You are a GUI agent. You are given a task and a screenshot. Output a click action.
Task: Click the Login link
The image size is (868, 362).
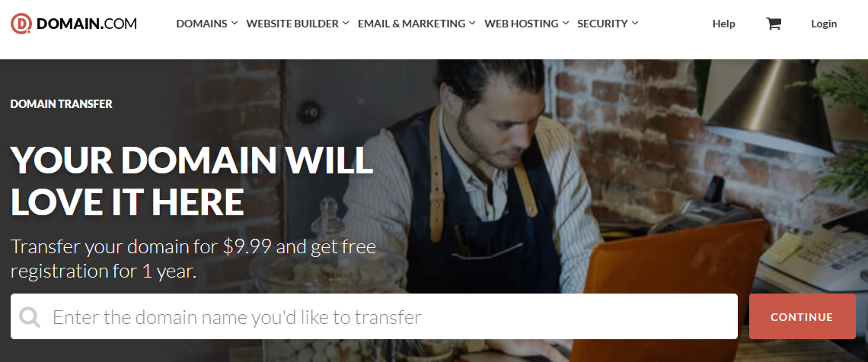824,24
